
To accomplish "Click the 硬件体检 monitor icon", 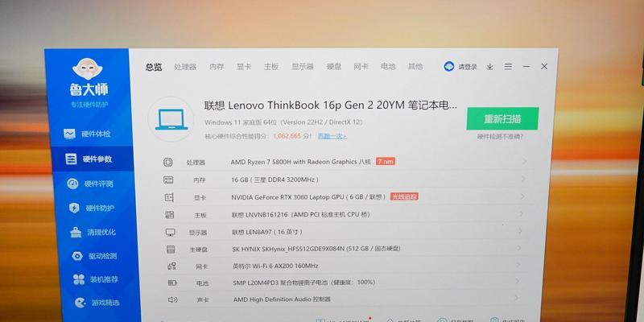I will coord(69,134).
